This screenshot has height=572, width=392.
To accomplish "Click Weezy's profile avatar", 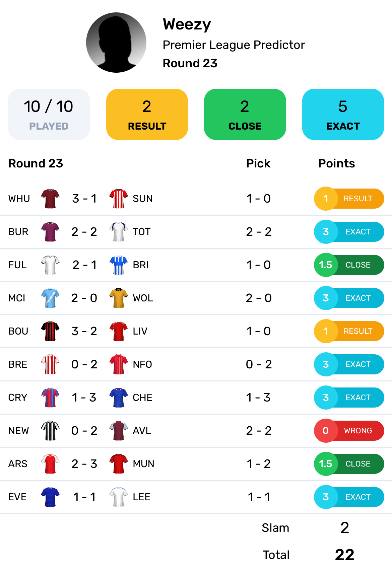I will (116, 43).
